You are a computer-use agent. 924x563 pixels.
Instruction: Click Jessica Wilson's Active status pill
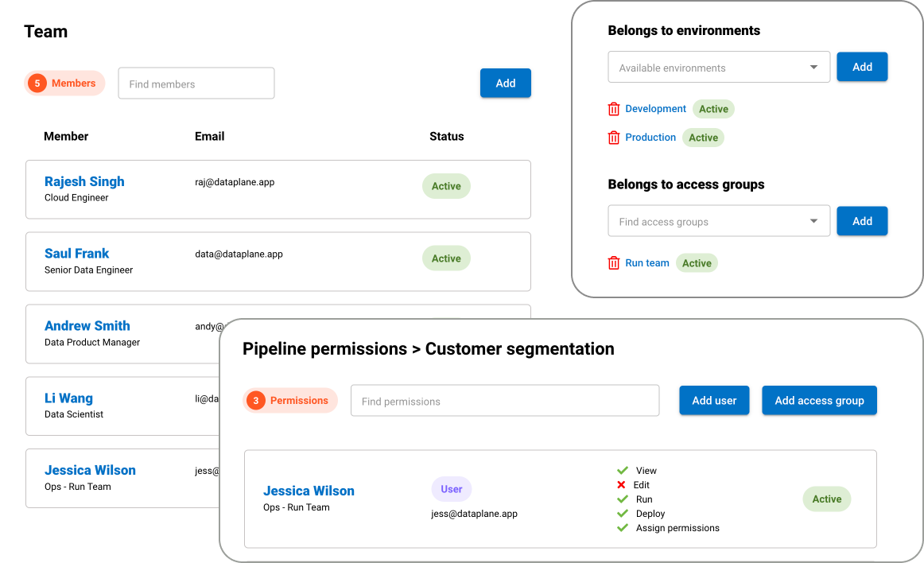pos(826,499)
